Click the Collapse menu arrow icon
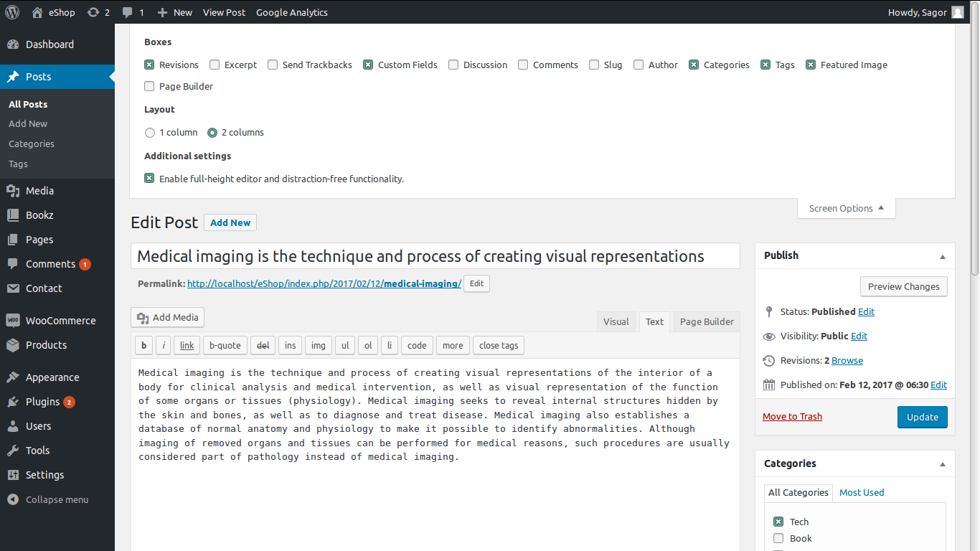 [x=13, y=499]
